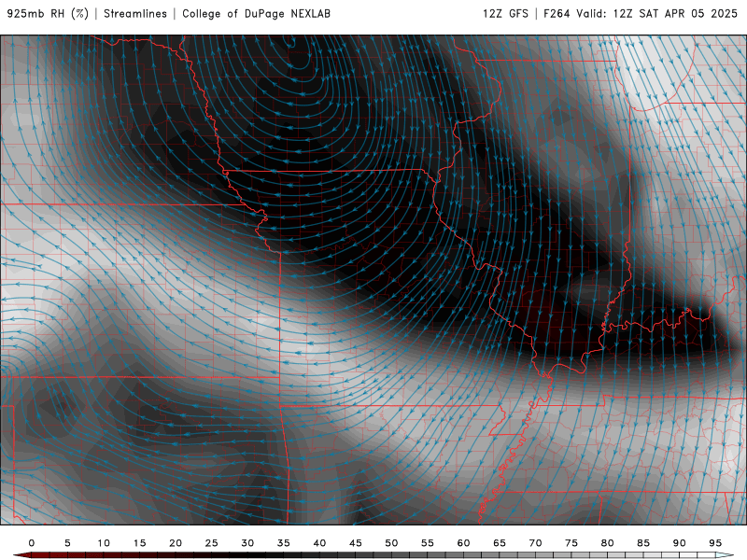Click the '85' label on color scale
Screen dimensions: 747x560
point(643,543)
